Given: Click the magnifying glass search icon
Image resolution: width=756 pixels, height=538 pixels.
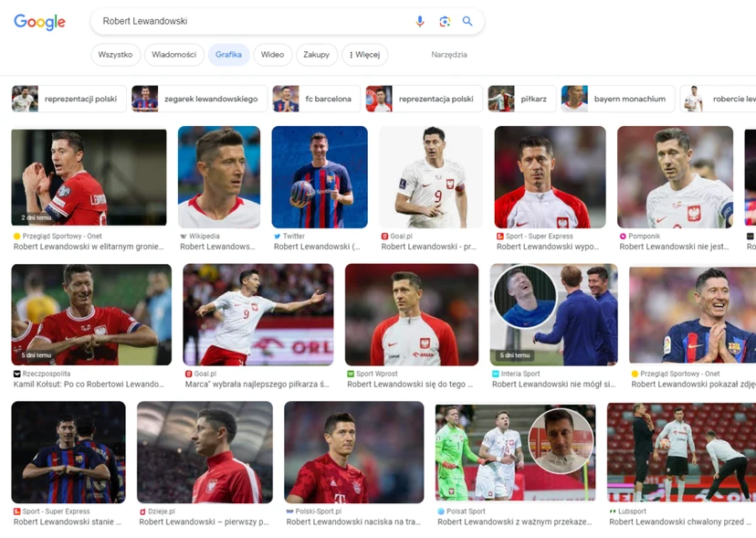Looking at the screenshot, I should [467, 21].
